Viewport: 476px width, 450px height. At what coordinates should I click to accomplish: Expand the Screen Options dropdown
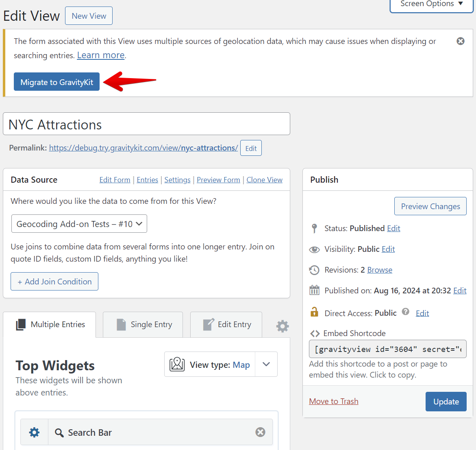pos(431,4)
